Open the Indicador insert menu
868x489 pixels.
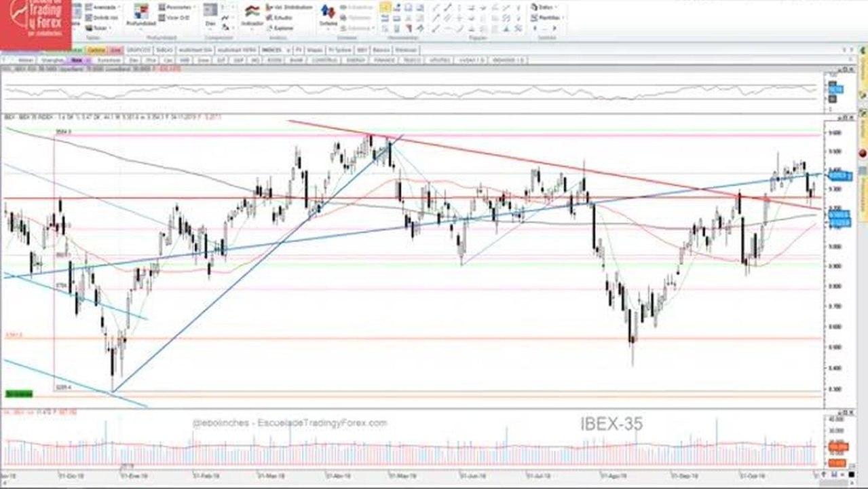click(x=252, y=16)
